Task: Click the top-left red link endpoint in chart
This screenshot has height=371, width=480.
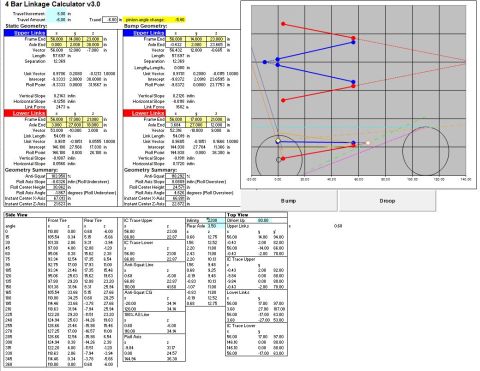Action: tap(283, 24)
